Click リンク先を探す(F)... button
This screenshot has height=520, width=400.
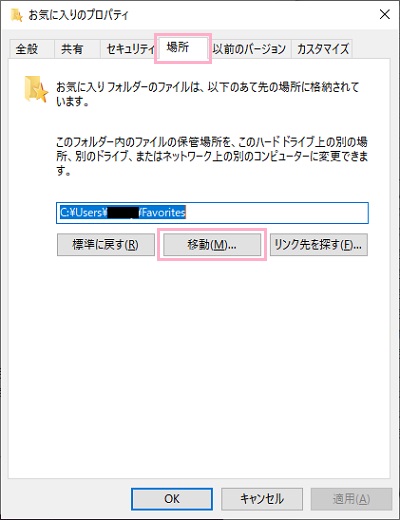(319, 245)
